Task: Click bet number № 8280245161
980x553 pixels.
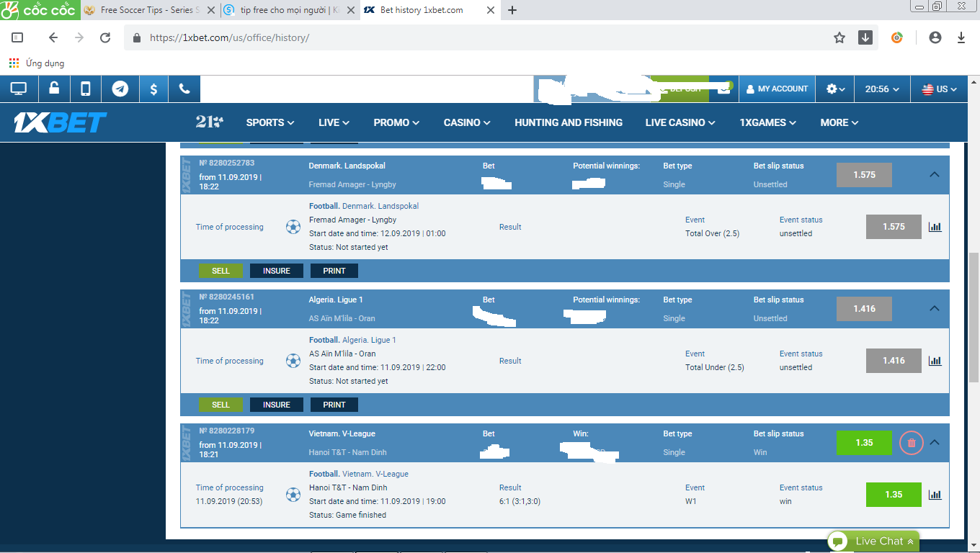Action: coord(227,297)
